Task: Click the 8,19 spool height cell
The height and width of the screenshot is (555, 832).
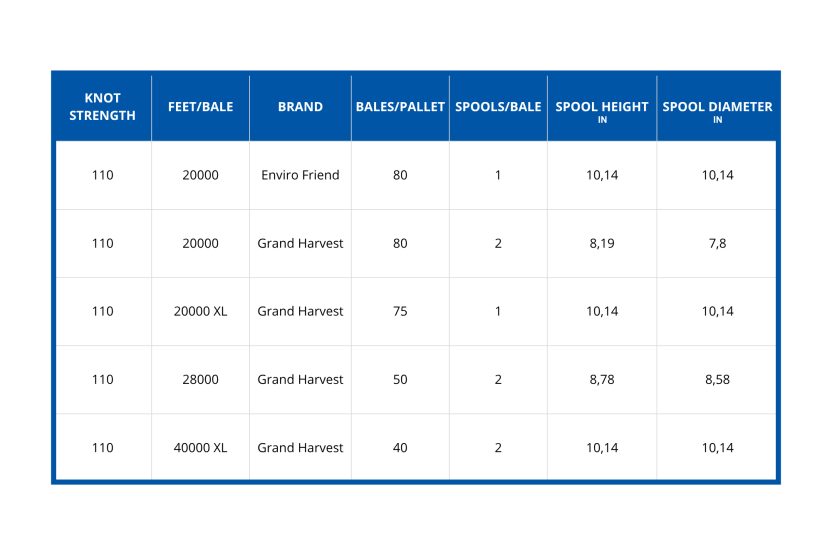Action: click(x=602, y=244)
